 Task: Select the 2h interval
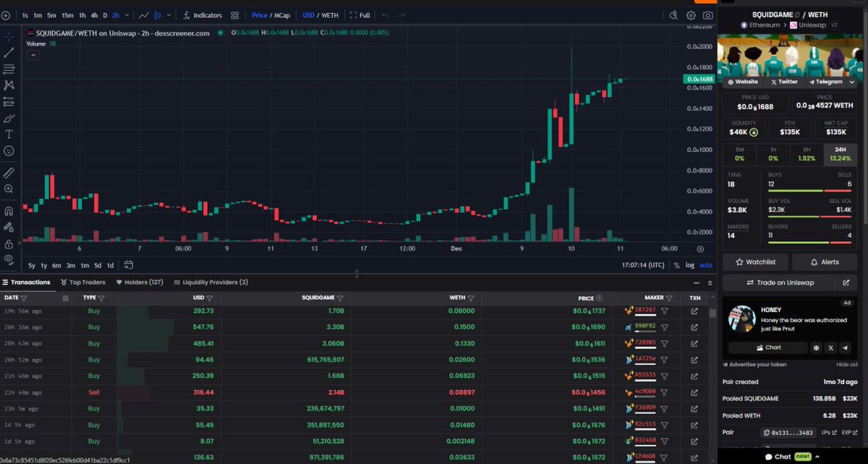(116, 15)
